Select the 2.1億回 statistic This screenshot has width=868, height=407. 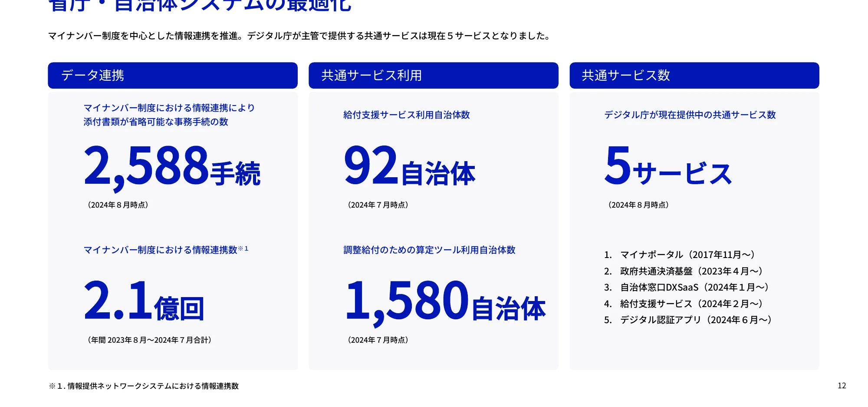(x=144, y=301)
